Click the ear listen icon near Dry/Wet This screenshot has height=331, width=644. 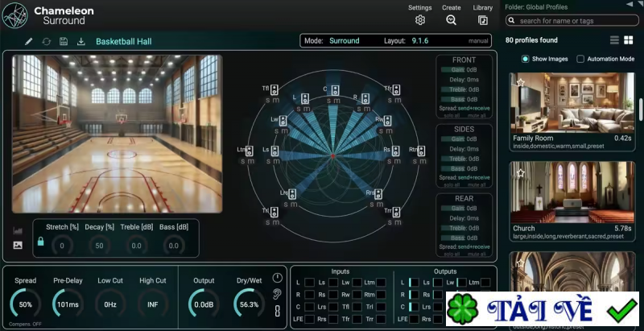(277, 294)
